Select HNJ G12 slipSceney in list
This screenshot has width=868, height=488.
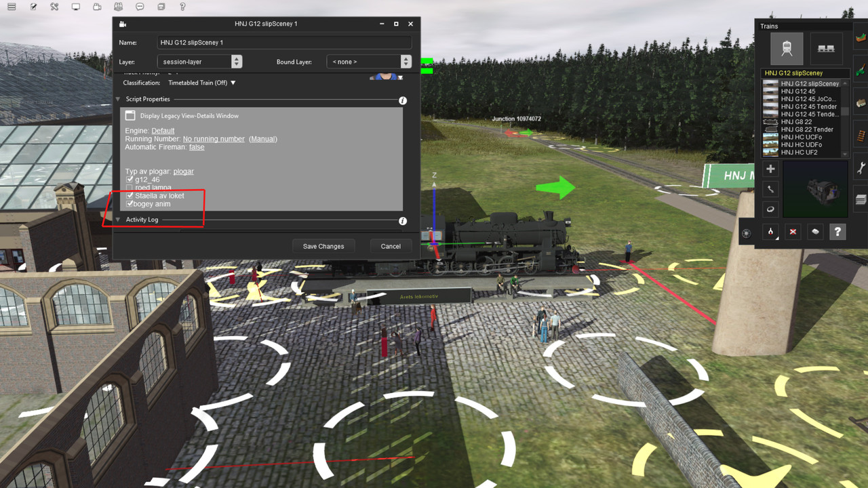click(802, 84)
